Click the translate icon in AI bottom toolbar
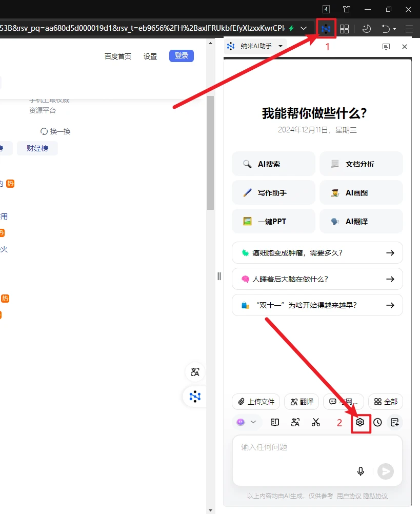420x514 pixels. point(295,422)
